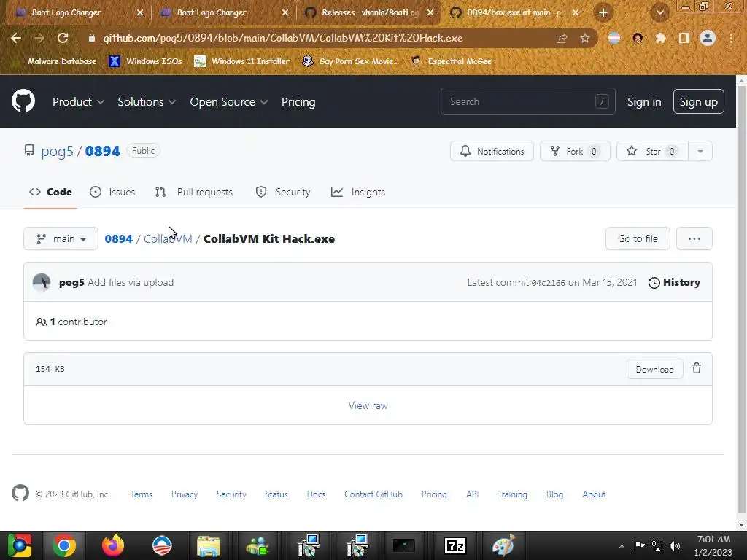Viewport: 747px width, 560px height.
Task: Click Pricing in header
Action: tap(298, 102)
